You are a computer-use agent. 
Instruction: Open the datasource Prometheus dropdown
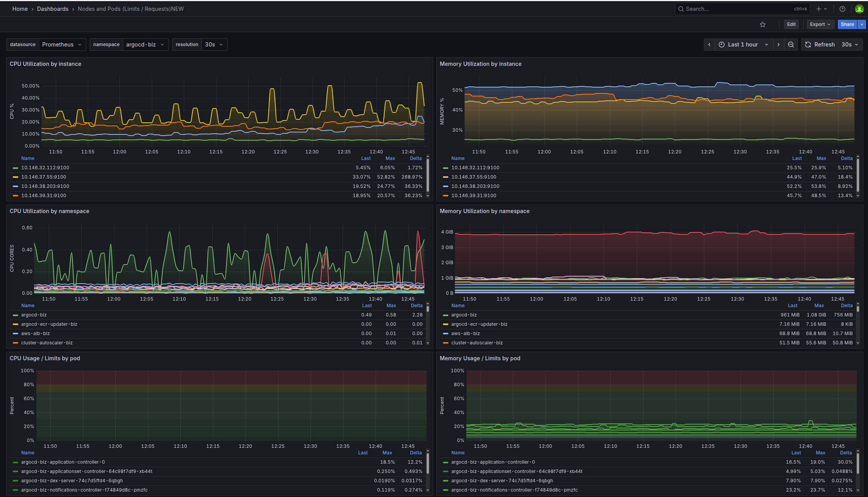pos(62,45)
